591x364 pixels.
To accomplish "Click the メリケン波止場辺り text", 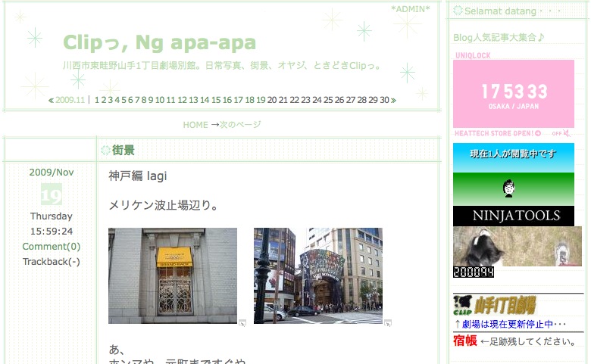I will tap(163, 205).
